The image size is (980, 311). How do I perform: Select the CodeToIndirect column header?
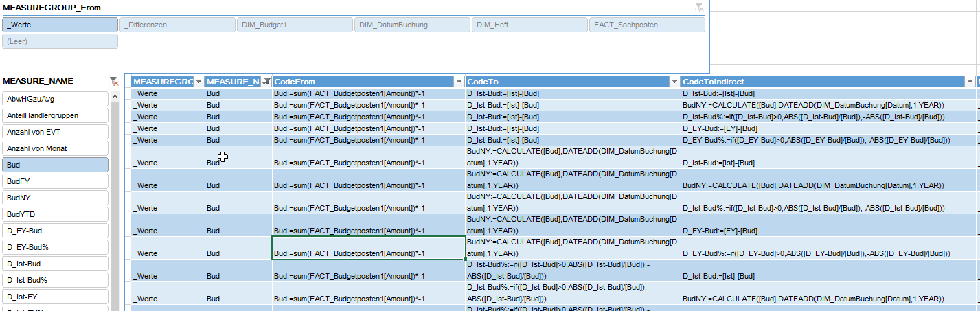828,82
